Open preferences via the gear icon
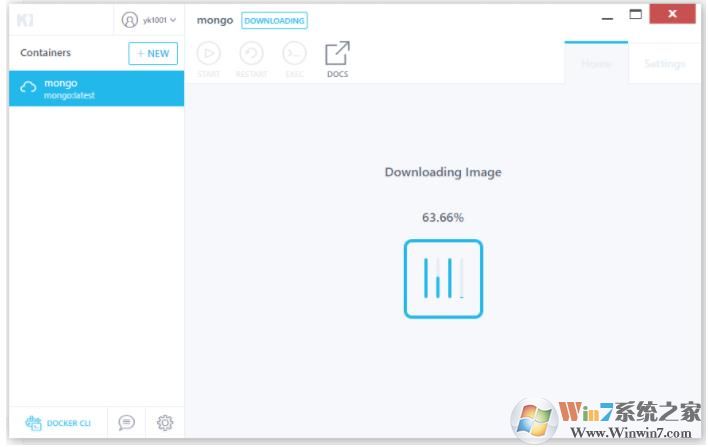Image resolution: width=708 pixels, height=447 pixels. (x=165, y=423)
